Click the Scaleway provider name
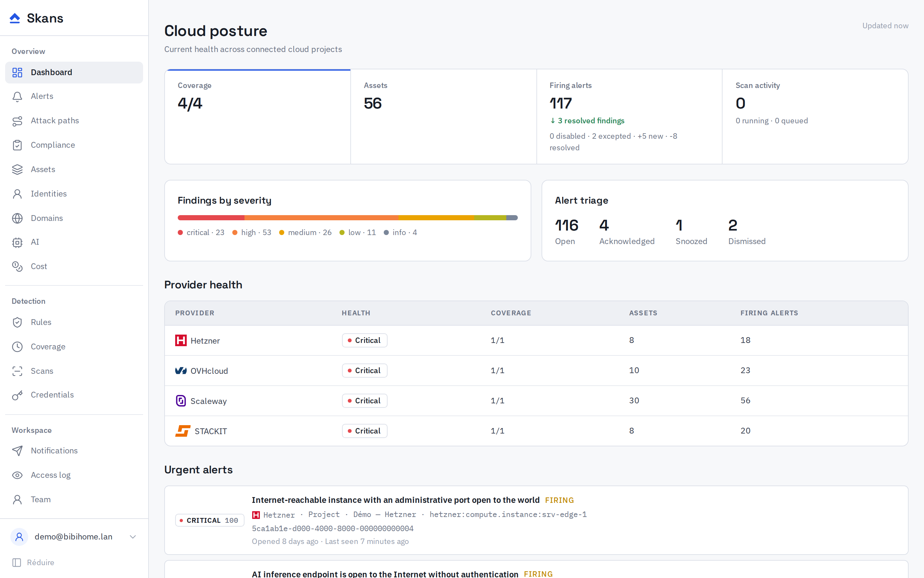Screen dimensions: 924x578 pyautogui.click(x=209, y=401)
